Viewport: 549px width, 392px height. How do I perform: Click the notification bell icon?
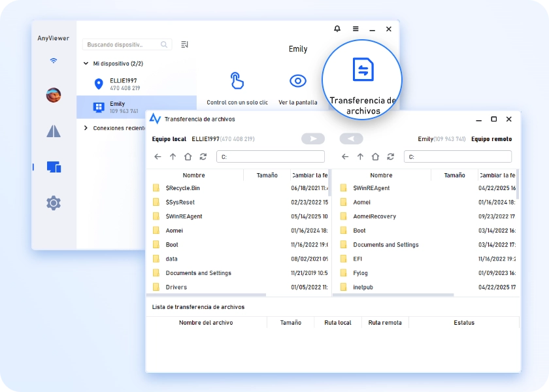[x=337, y=29]
